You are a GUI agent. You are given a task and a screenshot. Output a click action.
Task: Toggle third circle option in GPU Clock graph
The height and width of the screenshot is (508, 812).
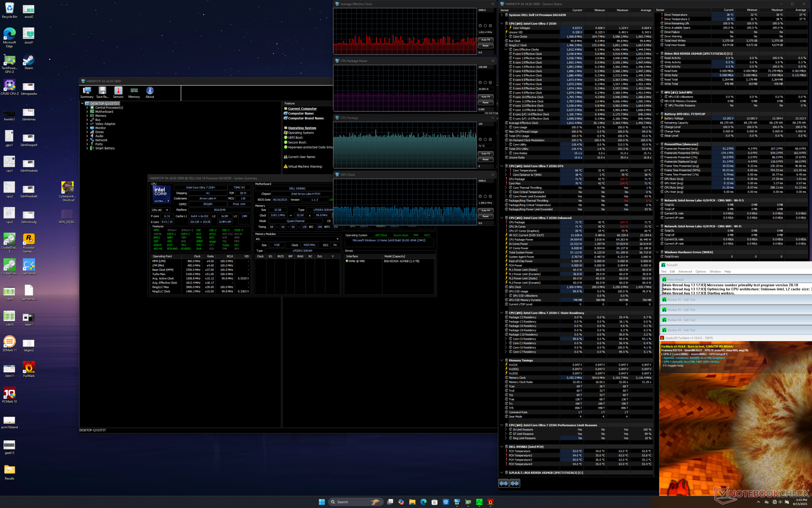pos(490,196)
